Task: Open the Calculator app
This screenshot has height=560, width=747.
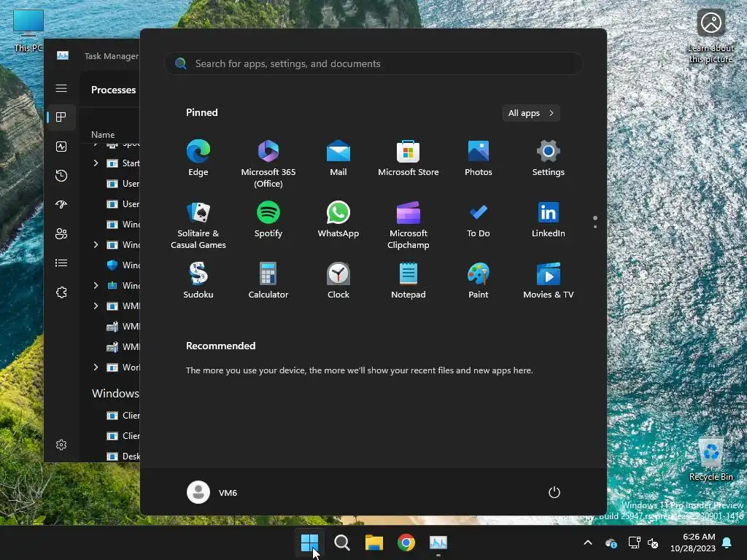Action: pos(268,281)
